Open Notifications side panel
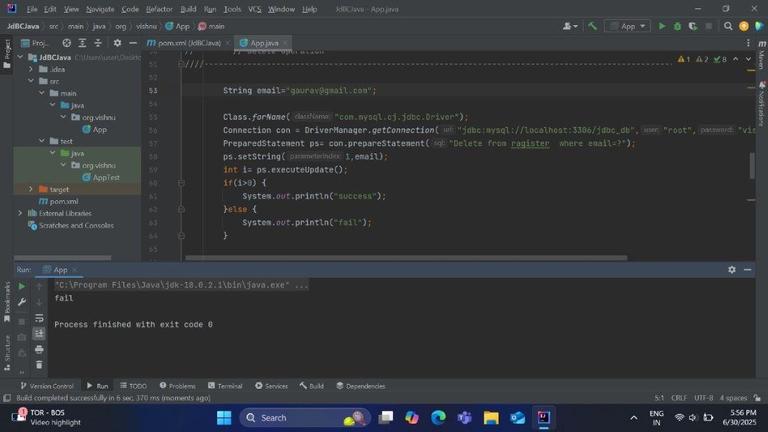The image size is (768, 432). 762,104
